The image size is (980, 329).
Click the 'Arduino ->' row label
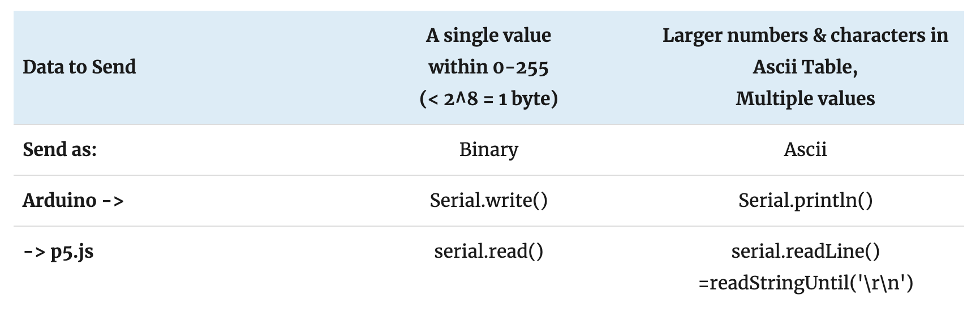73,200
